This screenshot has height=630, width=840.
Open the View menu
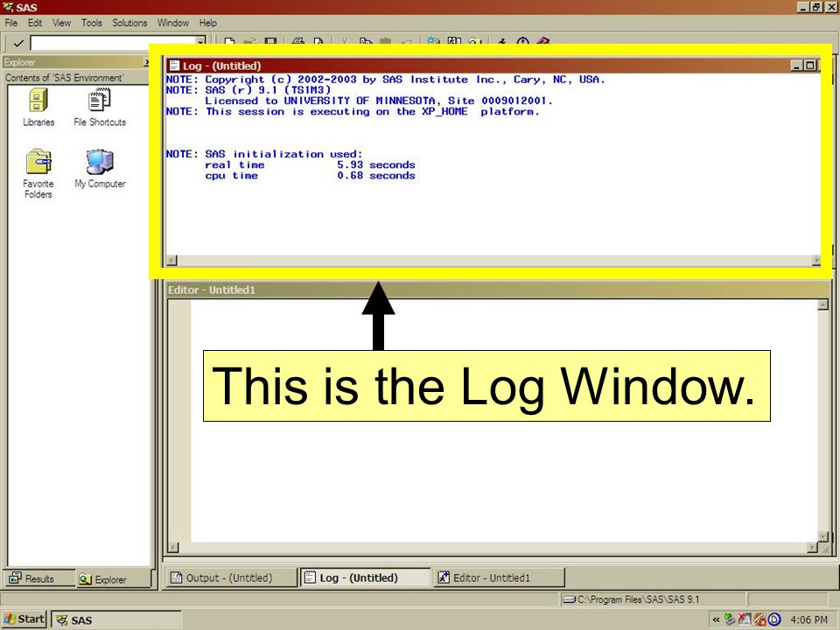click(61, 23)
